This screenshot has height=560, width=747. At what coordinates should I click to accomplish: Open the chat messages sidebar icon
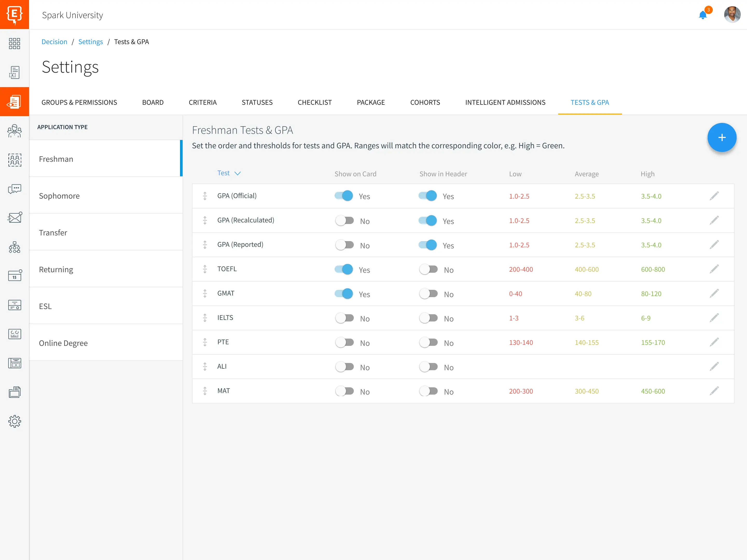(x=15, y=189)
